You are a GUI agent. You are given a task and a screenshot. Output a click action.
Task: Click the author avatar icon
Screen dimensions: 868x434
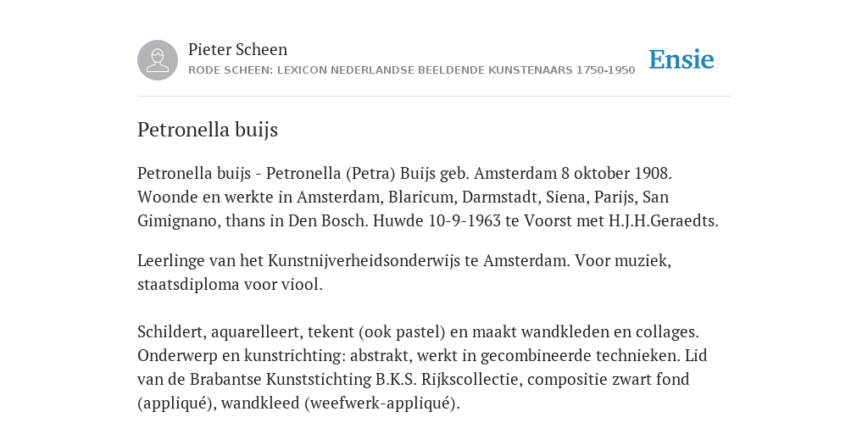(x=158, y=60)
